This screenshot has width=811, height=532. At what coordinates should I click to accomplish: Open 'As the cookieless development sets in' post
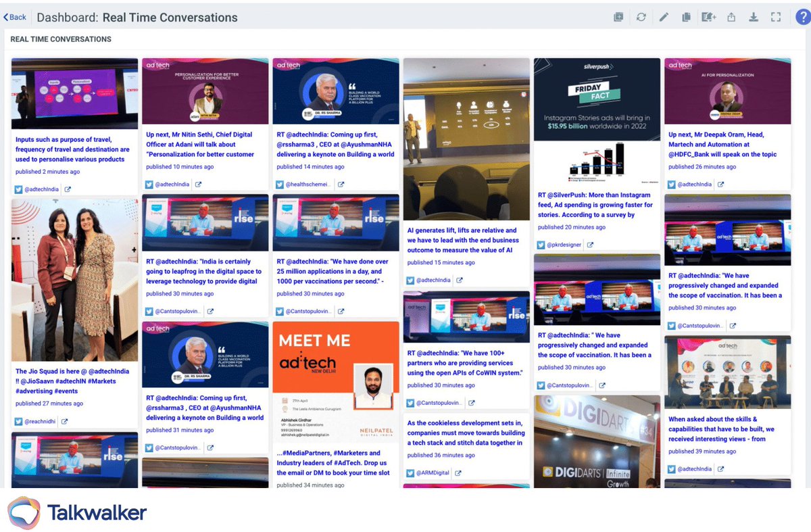[x=466, y=433]
